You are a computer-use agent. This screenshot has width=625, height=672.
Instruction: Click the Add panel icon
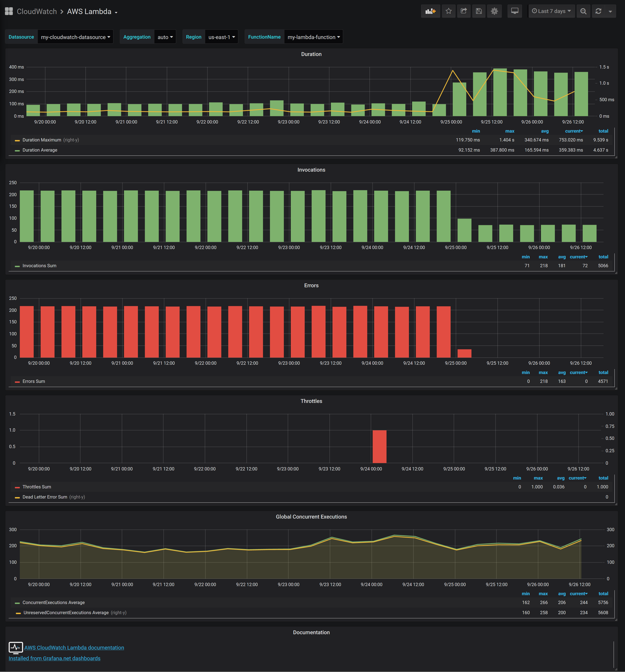(x=430, y=11)
